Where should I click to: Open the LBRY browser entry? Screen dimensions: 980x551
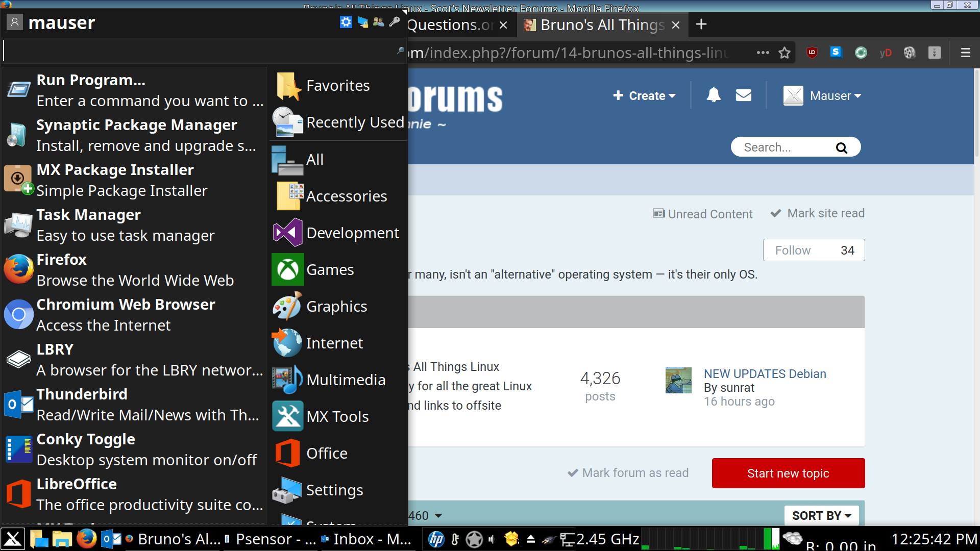tap(135, 360)
